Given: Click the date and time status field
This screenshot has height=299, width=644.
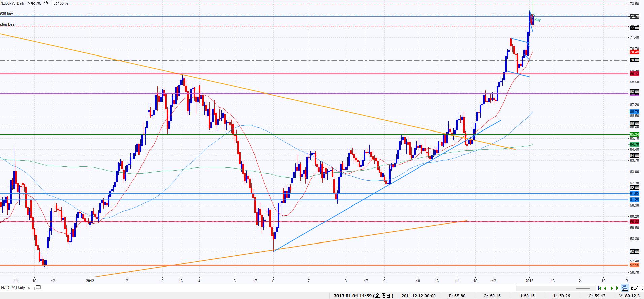Looking at the screenshot, I should pyautogui.click(x=363, y=296).
